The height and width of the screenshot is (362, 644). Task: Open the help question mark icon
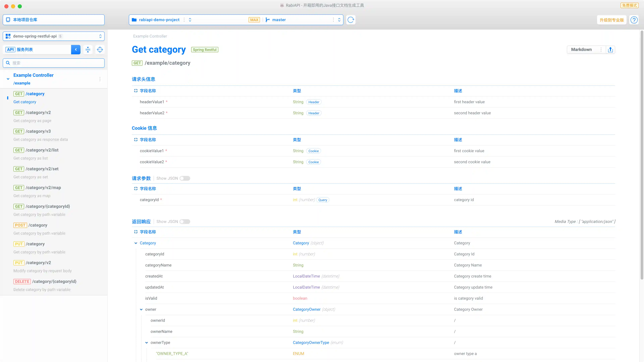point(634,20)
